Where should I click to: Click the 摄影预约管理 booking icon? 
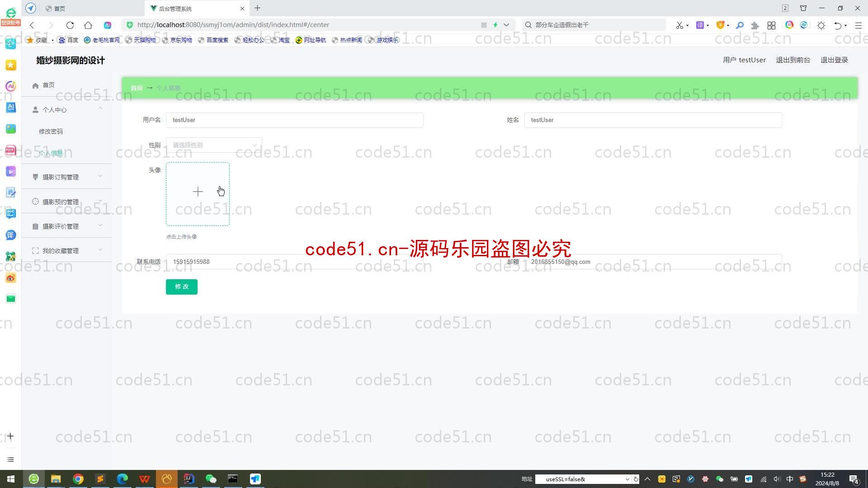point(35,202)
